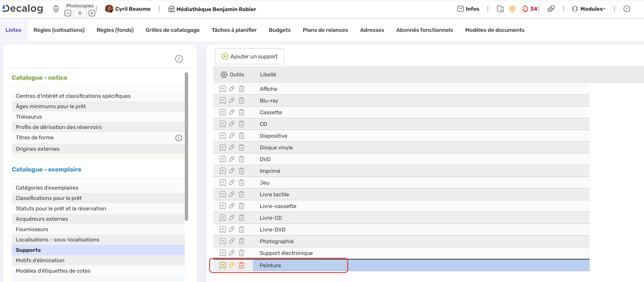The image size is (644, 282).
Task: Delete the Imprimé support
Action: coord(241,171)
